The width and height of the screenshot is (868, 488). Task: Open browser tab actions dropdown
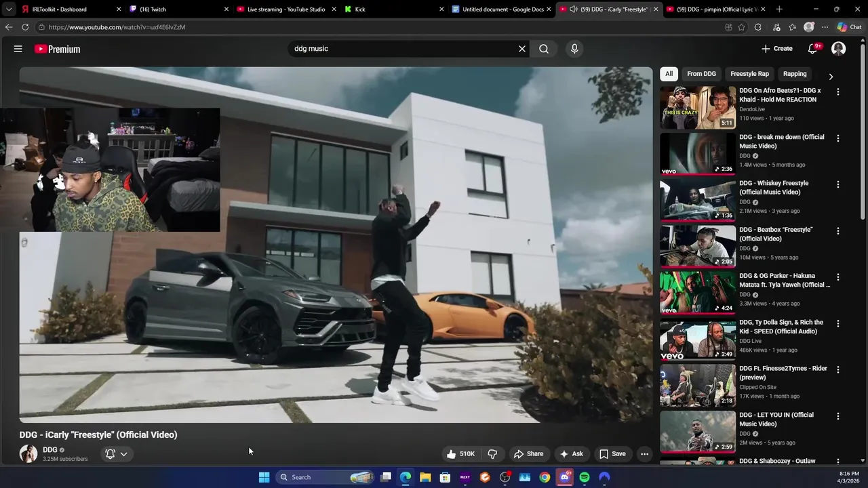point(8,9)
